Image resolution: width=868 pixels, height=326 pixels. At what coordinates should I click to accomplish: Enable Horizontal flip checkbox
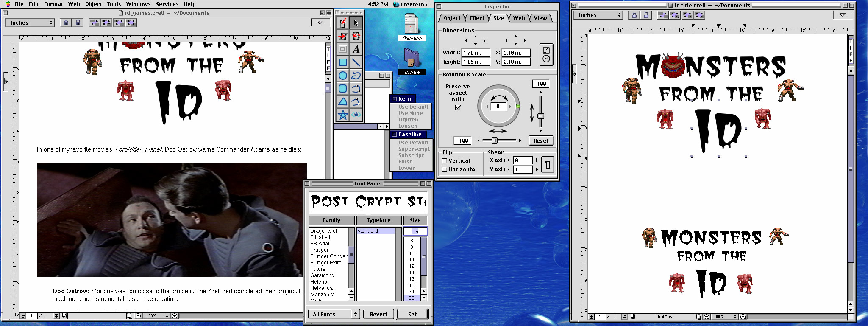click(x=445, y=169)
